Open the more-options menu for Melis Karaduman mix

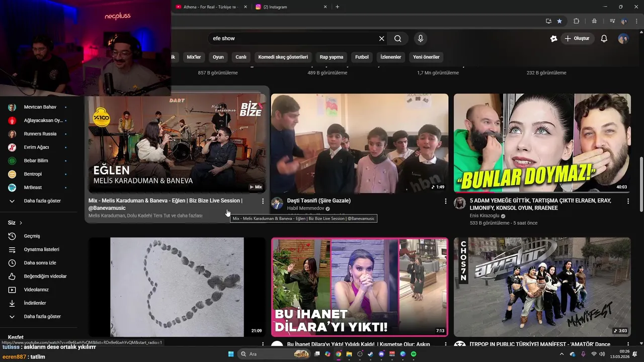(263, 201)
